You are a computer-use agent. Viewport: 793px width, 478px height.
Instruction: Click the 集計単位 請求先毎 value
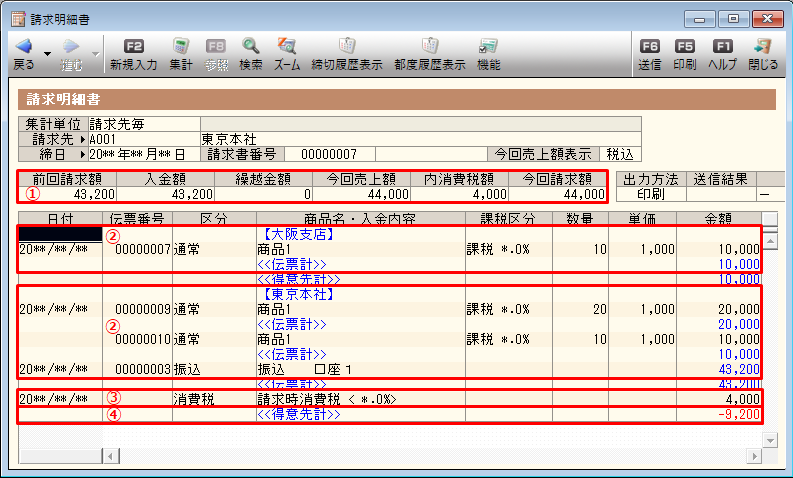(145, 124)
